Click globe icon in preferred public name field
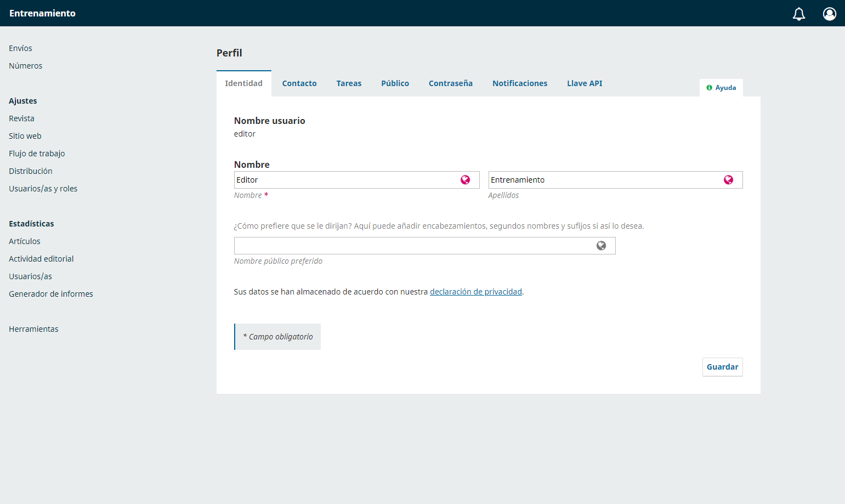The height and width of the screenshot is (504, 845). tap(601, 246)
